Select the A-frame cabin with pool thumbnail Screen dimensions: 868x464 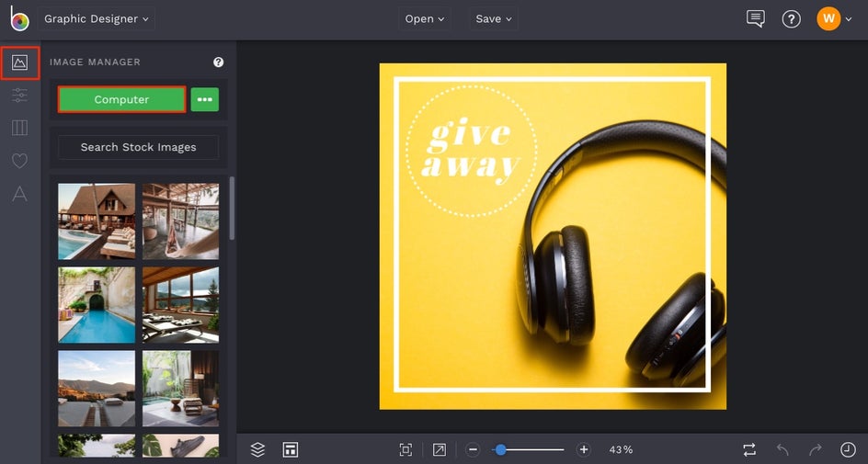pos(97,221)
